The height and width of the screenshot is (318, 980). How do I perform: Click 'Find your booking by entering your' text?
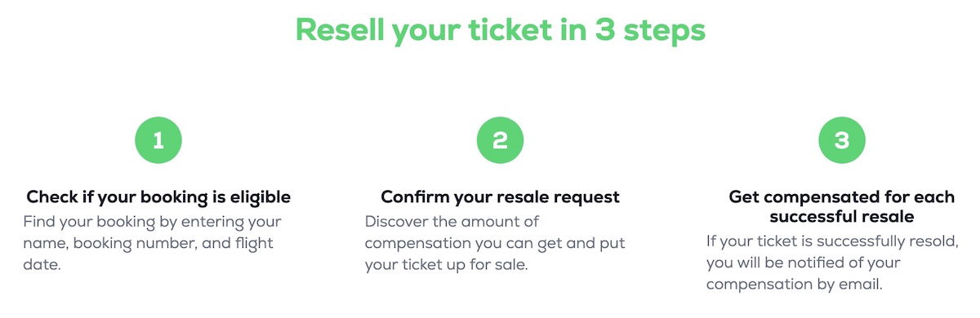(x=152, y=222)
